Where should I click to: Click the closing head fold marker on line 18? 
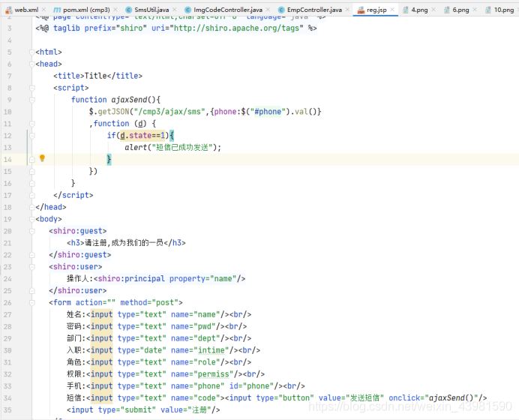32,207
